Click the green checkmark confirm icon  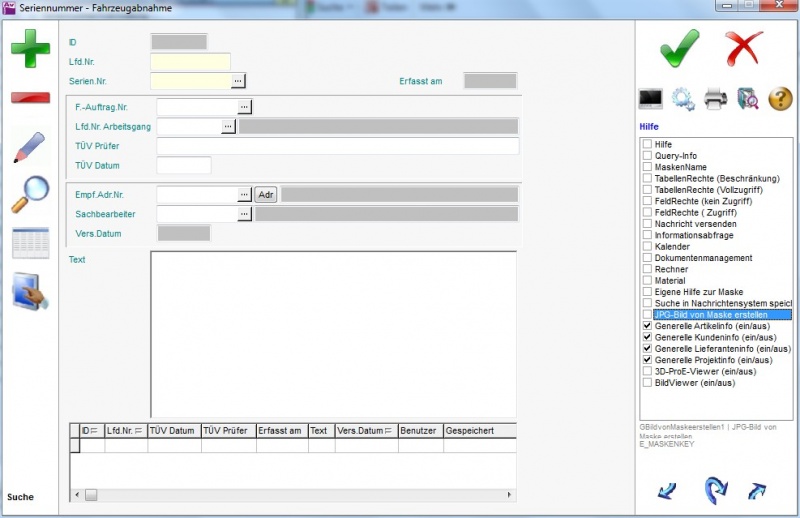[680, 47]
